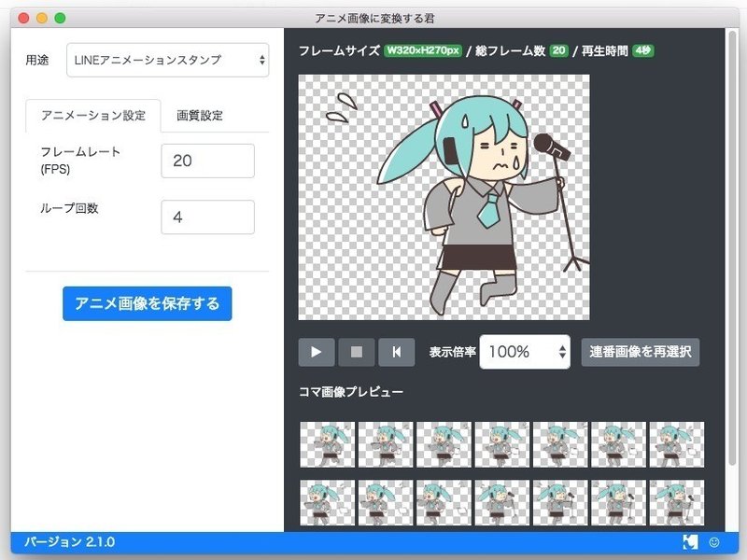Select second thumbnail in first preview row
Viewport: 747px width, 560px height.
(x=386, y=444)
